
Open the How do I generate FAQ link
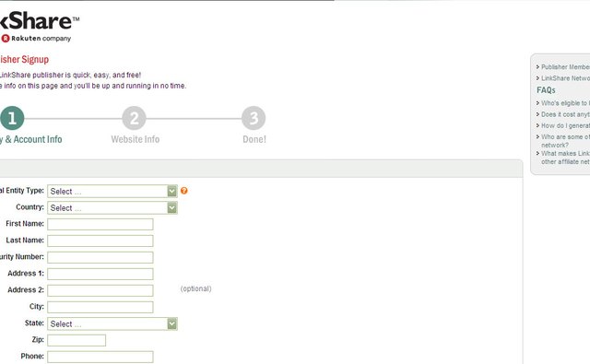pos(565,125)
